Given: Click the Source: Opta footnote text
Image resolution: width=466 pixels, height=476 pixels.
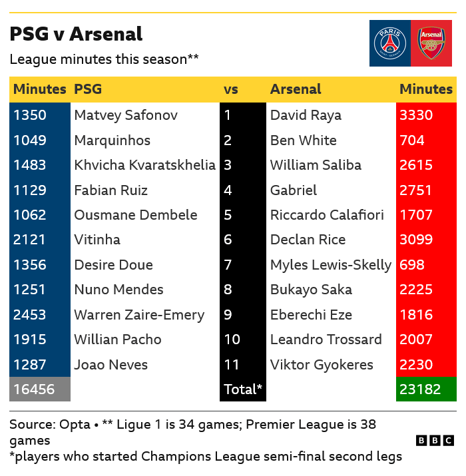Looking at the screenshot, I should pos(50,424).
